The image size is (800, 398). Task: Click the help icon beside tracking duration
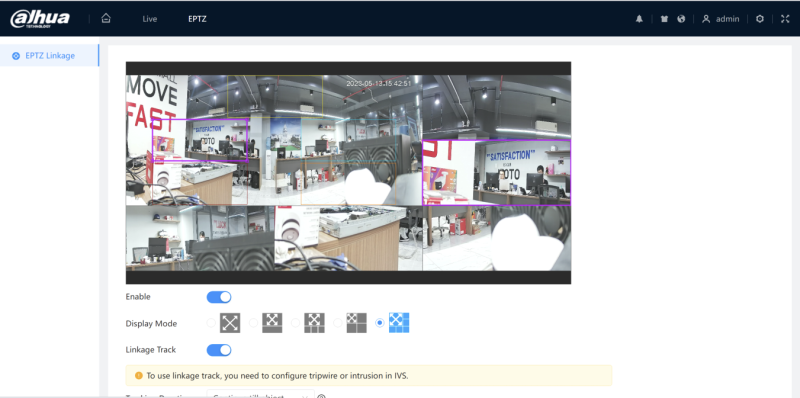point(321,396)
